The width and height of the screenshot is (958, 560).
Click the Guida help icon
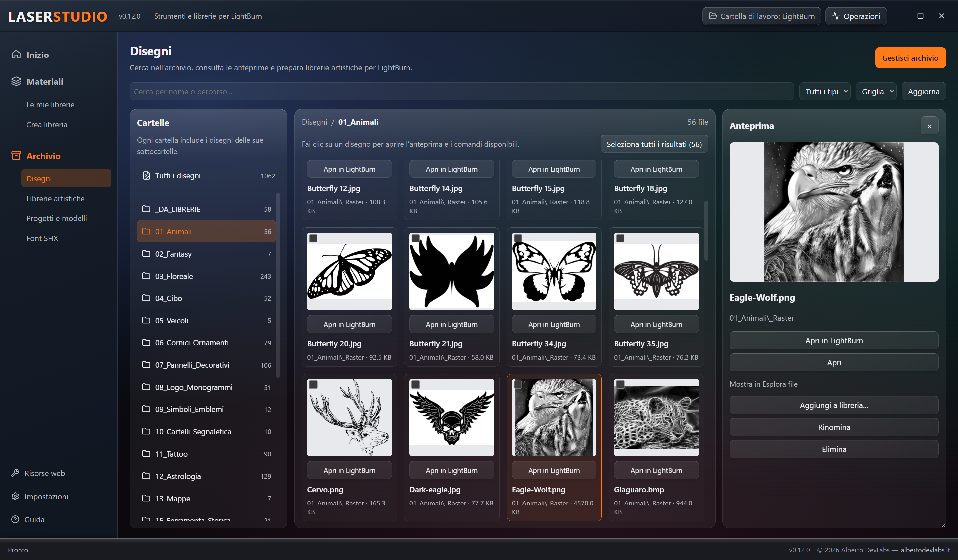[15, 519]
